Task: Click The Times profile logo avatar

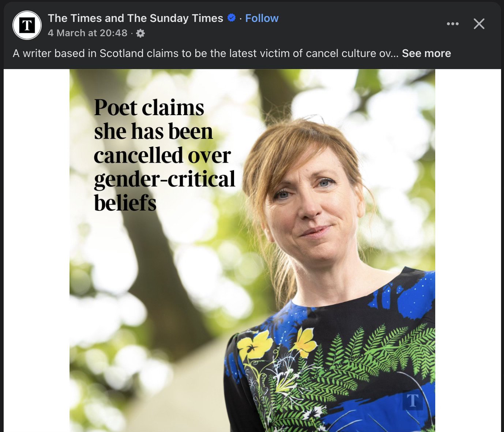Action: [27, 25]
